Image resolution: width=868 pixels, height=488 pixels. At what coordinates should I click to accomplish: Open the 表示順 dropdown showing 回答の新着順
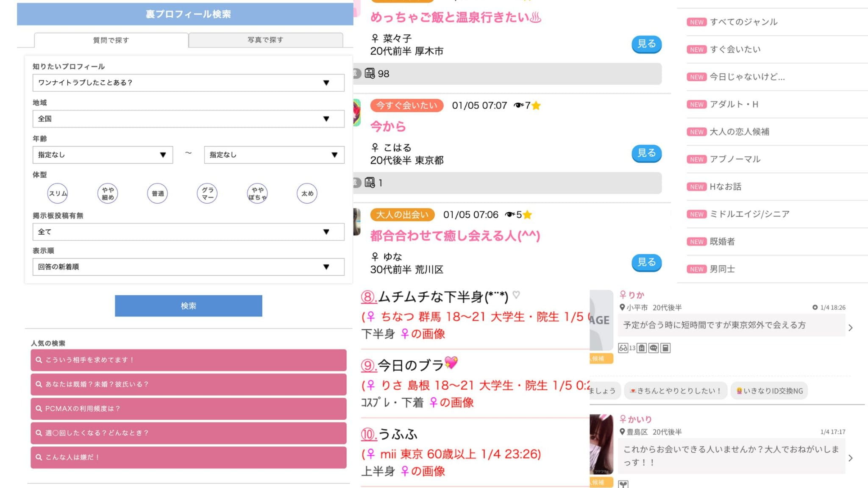(x=188, y=267)
